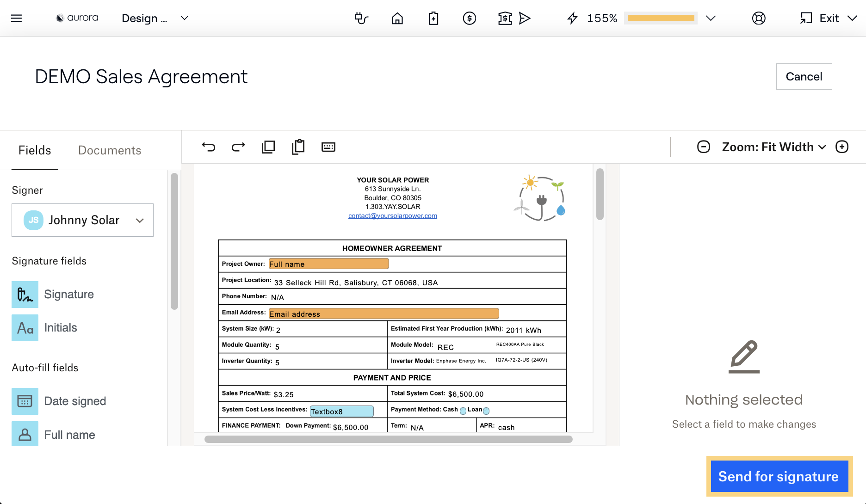Viewport: 866px width, 504px height.
Task: Open the home icon in top bar
Action: (397, 18)
